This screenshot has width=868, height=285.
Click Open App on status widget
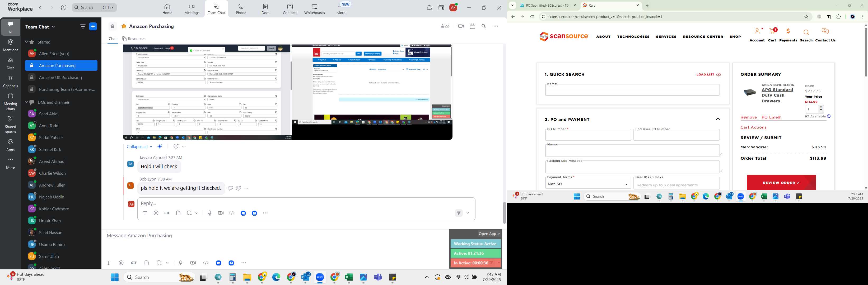[489, 234]
